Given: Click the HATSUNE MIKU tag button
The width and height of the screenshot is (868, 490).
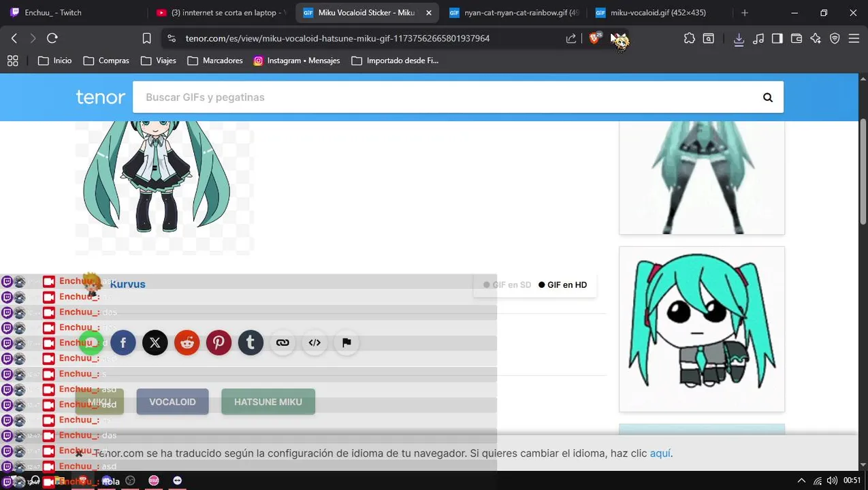Looking at the screenshot, I should [x=268, y=402].
